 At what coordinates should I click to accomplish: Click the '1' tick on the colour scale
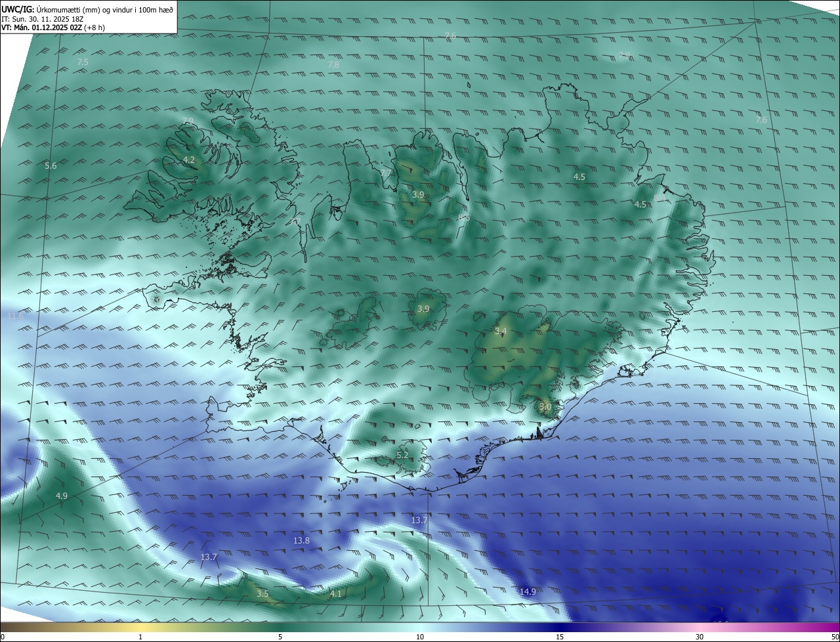point(141,637)
